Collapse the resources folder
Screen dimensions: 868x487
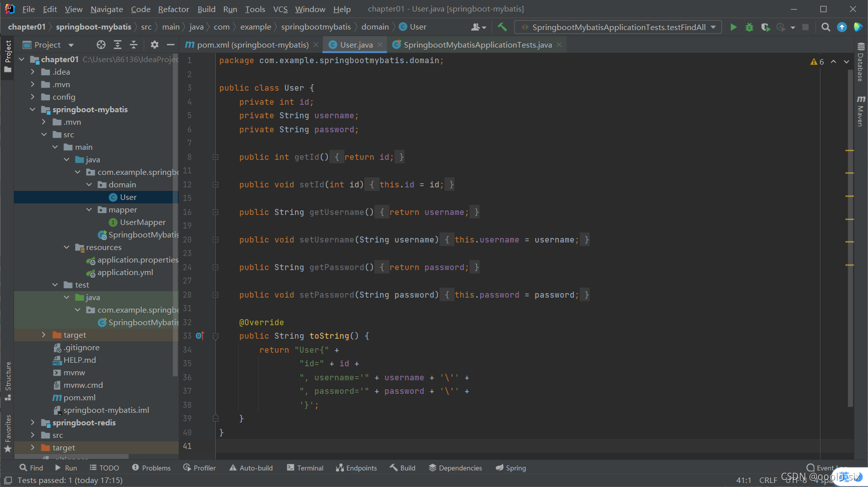(x=67, y=247)
